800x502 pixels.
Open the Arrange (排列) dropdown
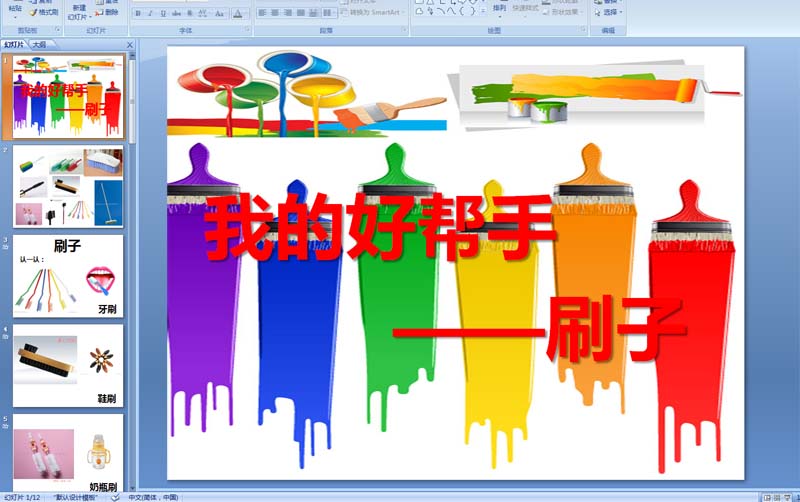click(499, 11)
